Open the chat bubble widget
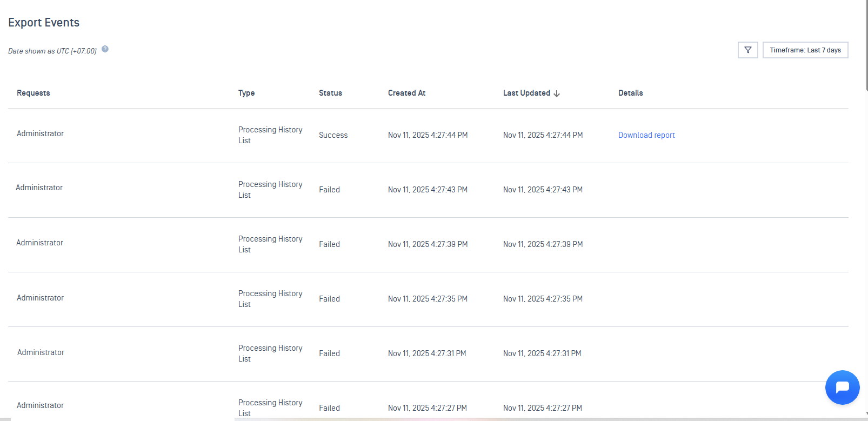Image resolution: width=868 pixels, height=421 pixels. (x=842, y=387)
